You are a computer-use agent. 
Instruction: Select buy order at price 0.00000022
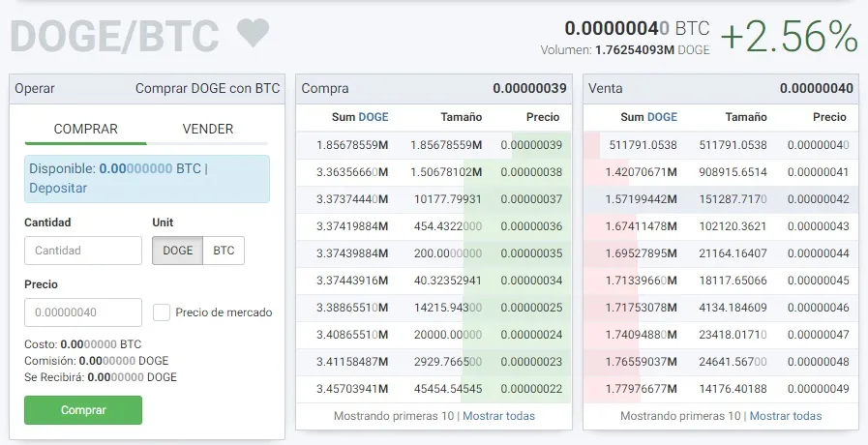click(x=434, y=389)
